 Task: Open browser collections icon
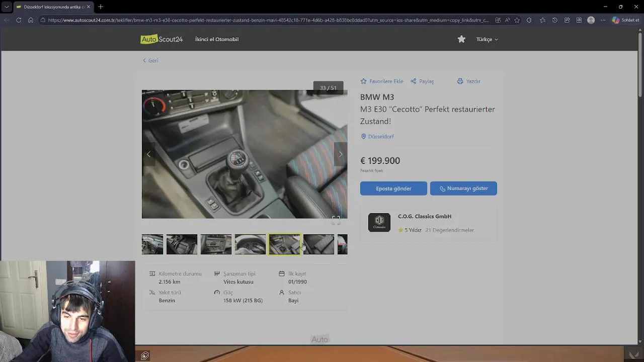click(x=579, y=20)
